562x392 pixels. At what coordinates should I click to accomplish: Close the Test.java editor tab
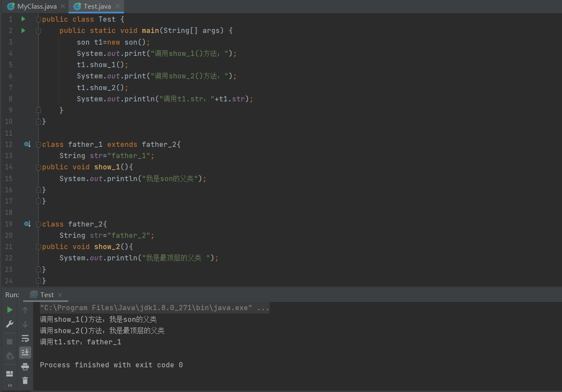tap(118, 6)
